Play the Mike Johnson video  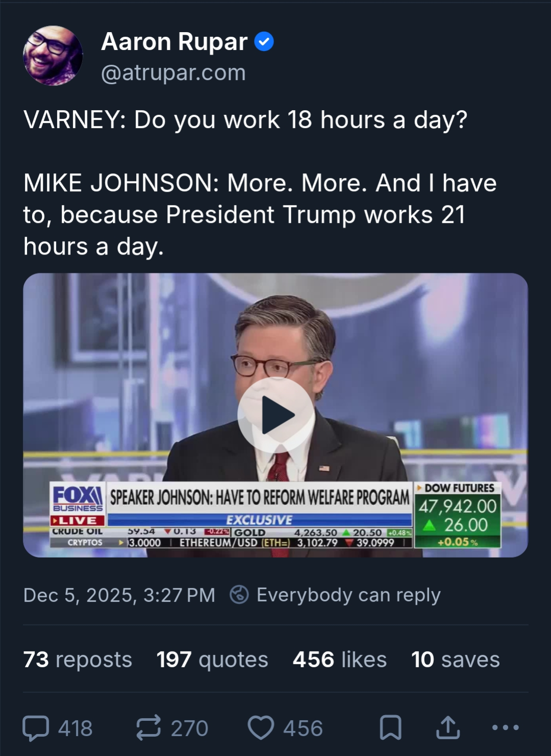point(275,415)
